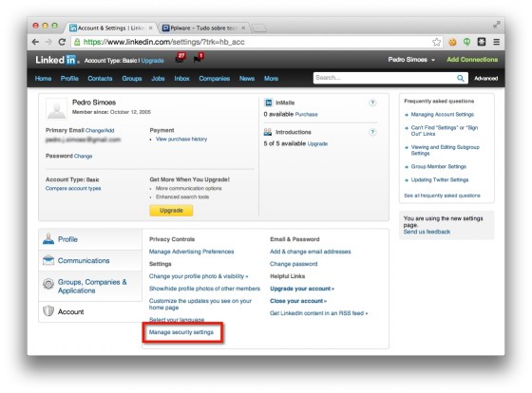Reload the page with the refresh icon

[x=62, y=42]
